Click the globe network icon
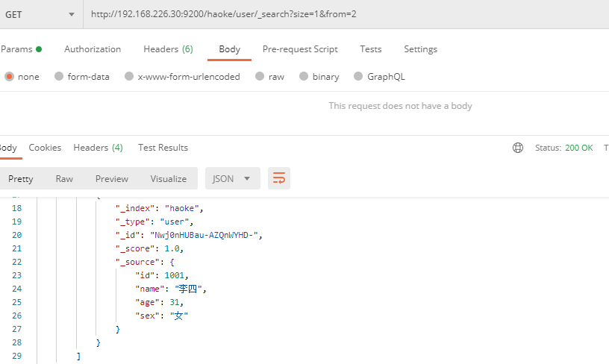This screenshot has height=364, width=609. click(x=518, y=148)
